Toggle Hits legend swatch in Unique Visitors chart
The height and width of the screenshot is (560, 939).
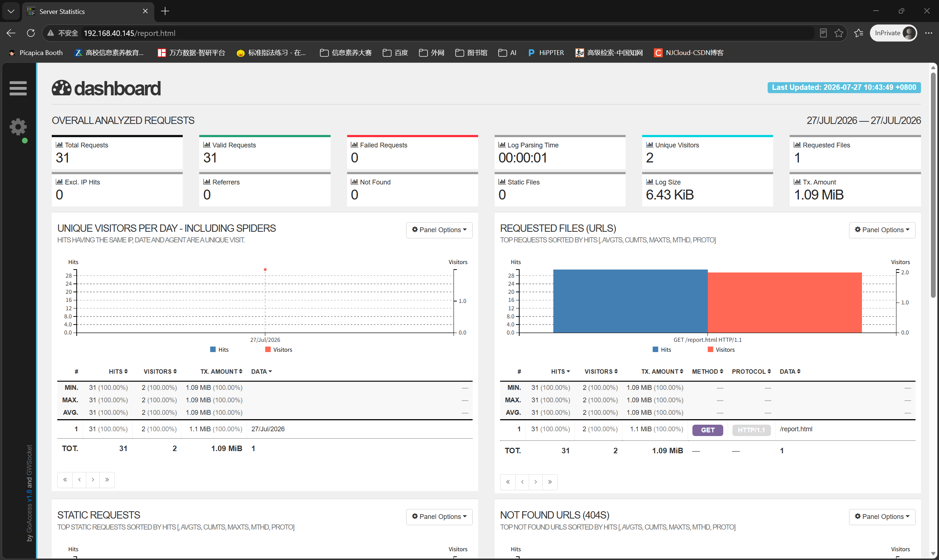213,349
